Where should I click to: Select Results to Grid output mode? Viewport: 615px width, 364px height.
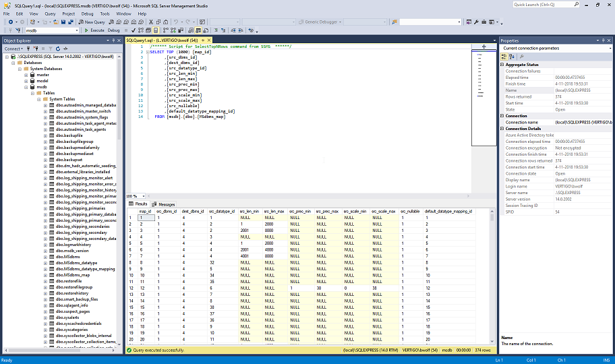click(198, 30)
